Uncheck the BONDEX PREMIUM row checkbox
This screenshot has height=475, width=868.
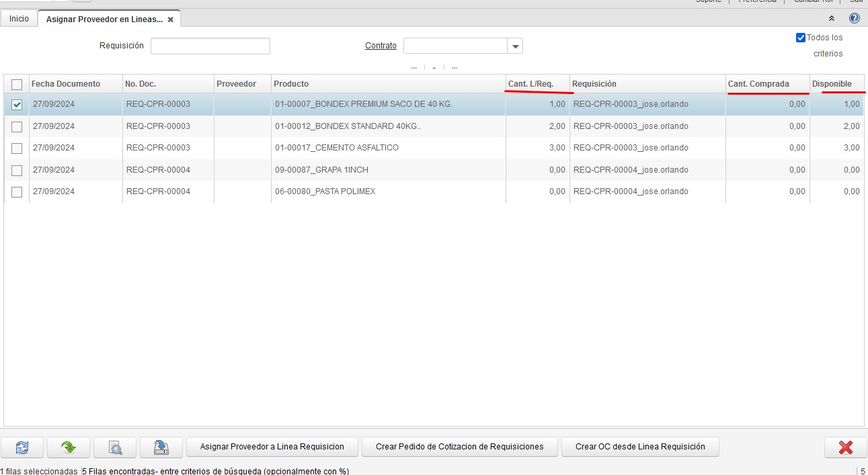(17, 105)
